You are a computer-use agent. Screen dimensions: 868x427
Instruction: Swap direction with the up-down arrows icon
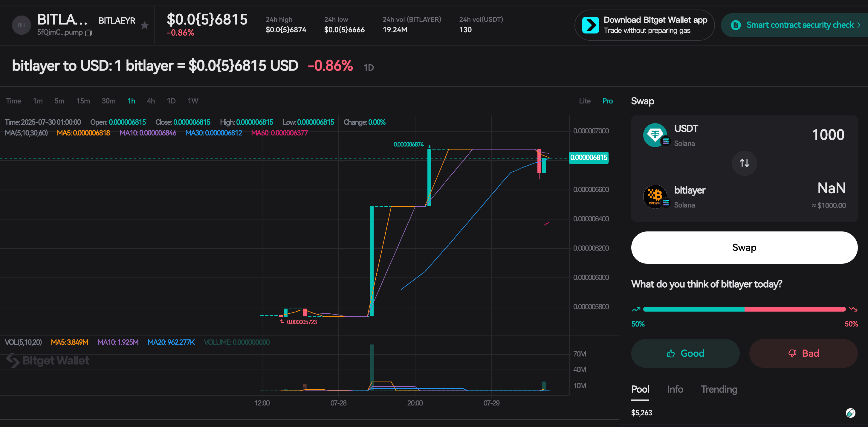(744, 163)
